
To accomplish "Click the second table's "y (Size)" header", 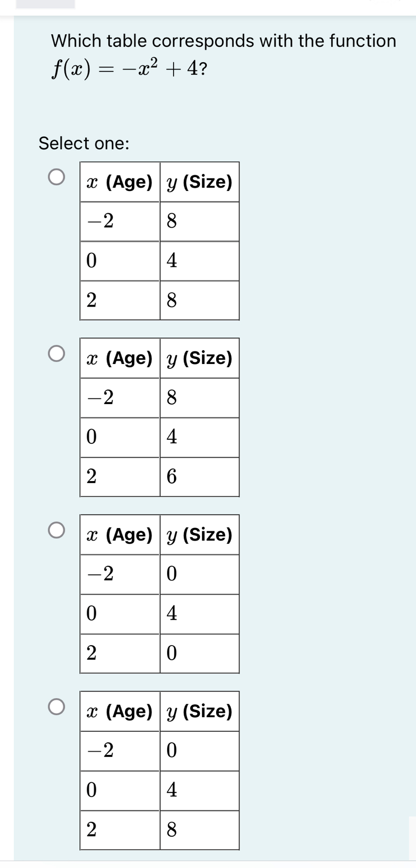I will [x=199, y=358].
